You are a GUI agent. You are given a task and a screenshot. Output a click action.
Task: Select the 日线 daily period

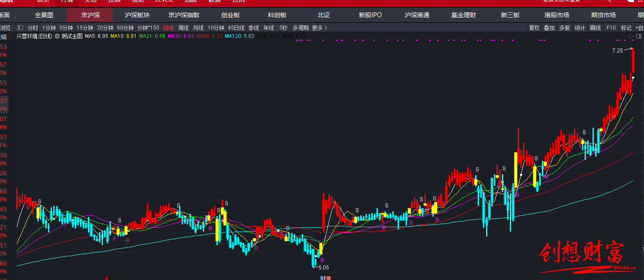pyautogui.click(x=168, y=28)
